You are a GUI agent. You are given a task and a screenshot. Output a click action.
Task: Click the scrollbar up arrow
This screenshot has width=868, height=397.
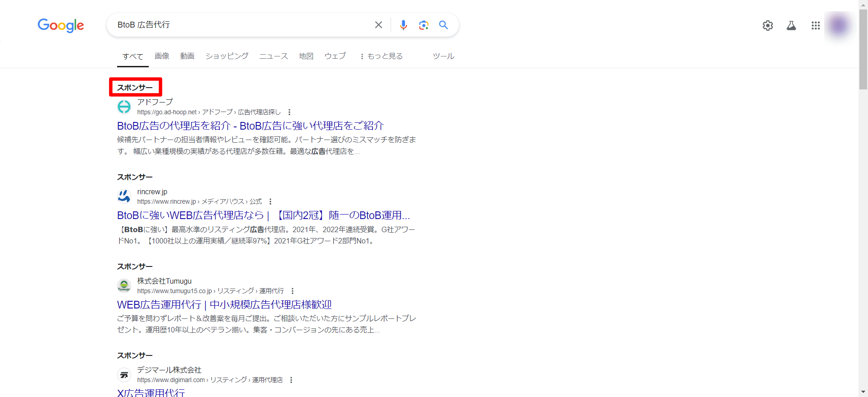point(863,4)
